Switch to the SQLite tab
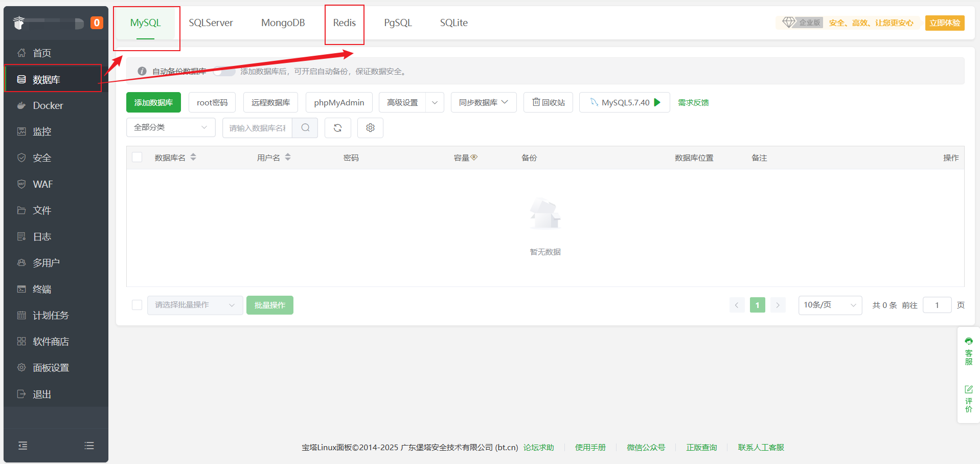The image size is (980, 464). coord(454,23)
